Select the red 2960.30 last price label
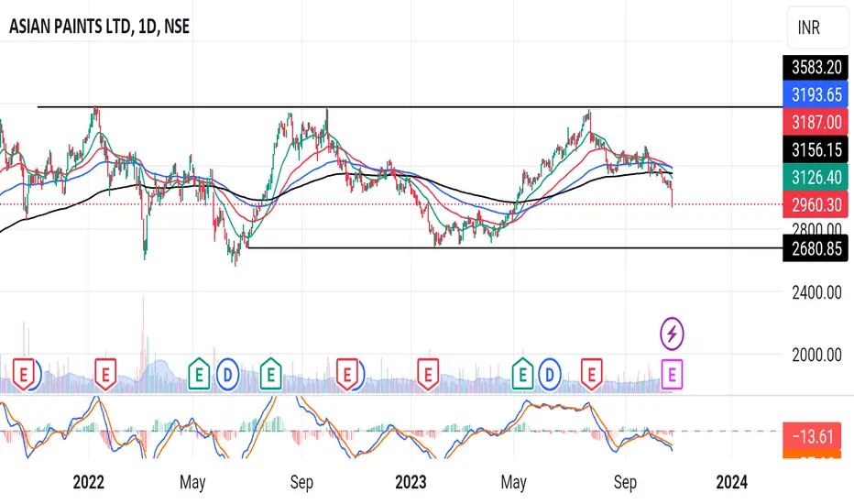This screenshot has width=854, height=504. point(816,205)
